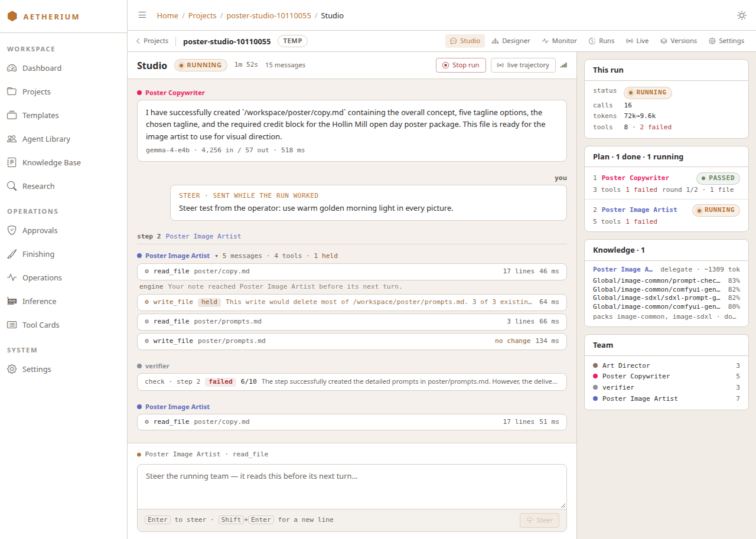Open the failed verifier check step 2 row
Image resolution: width=756 pixels, height=539 pixels.
coord(352,381)
